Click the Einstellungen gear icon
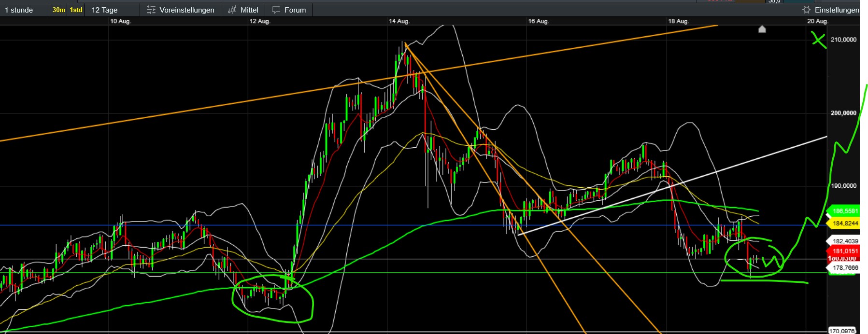The height and width of the screenshot is (334, 868). coord(806,10)
